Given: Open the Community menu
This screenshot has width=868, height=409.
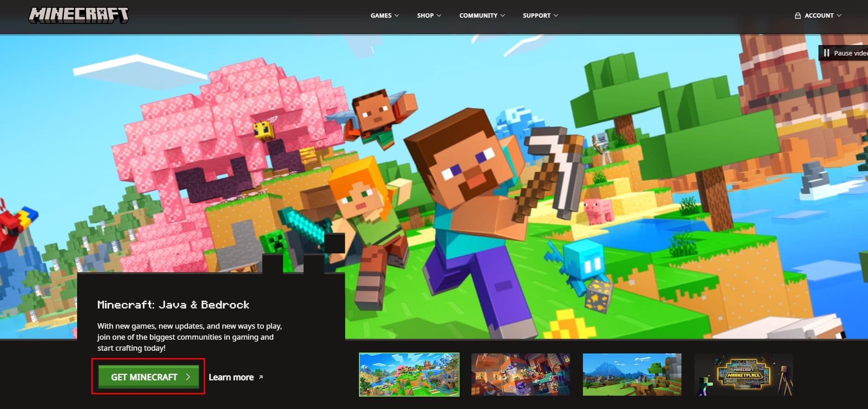Looking at the screenshot, I should pos(482,16).
